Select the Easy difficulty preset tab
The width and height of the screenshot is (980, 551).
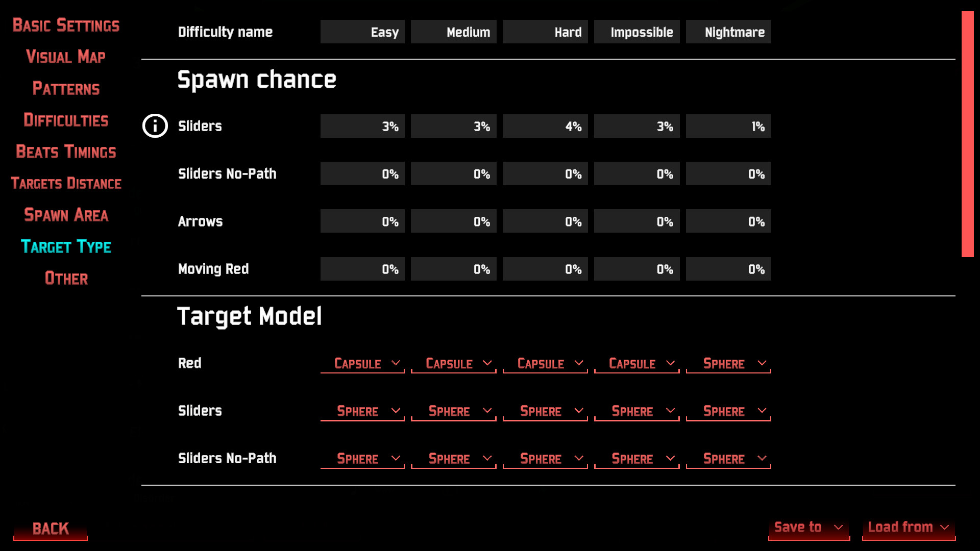click(x=362, y=32)
